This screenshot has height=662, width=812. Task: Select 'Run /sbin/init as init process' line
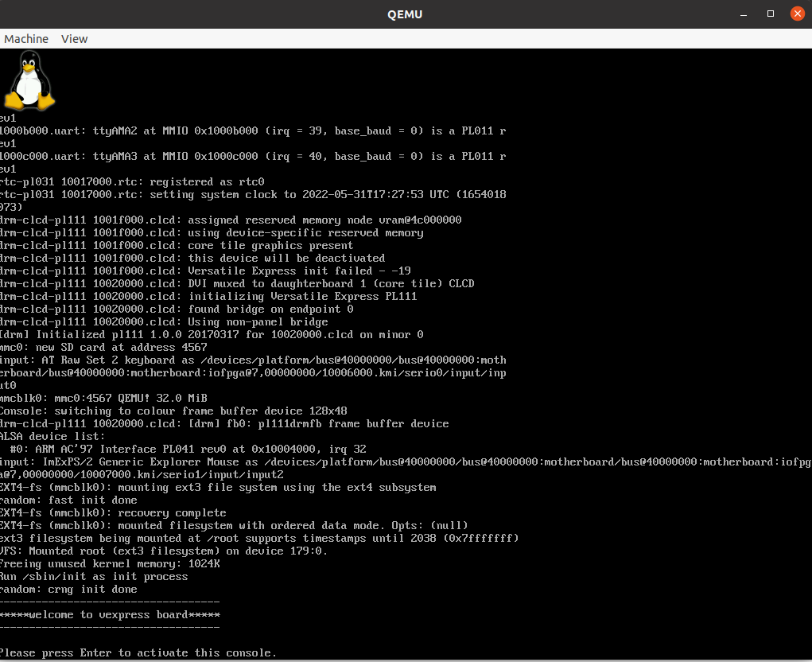coord(94,577)
